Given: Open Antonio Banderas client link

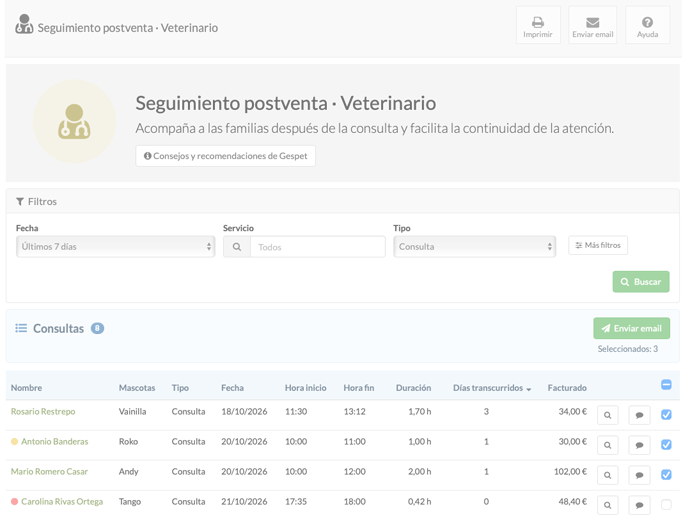Looking at the screenshot, I should pos(55,441).
